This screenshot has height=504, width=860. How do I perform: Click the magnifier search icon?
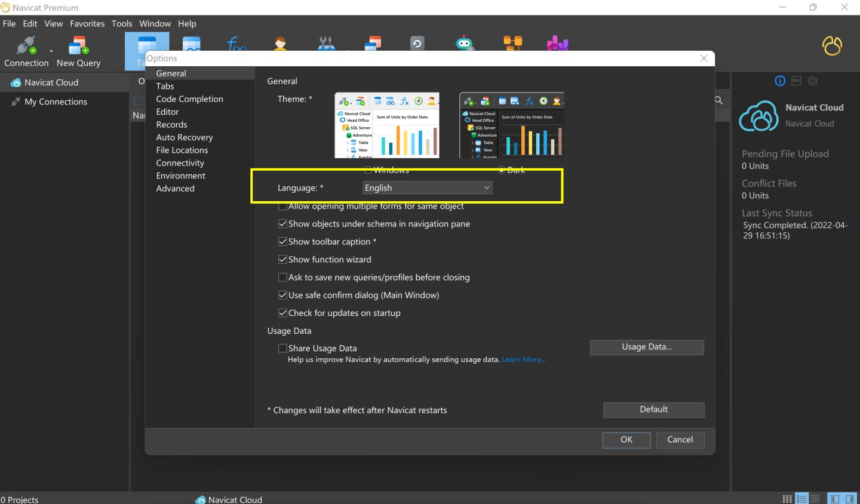pyautogui.click(x=719, y=100)
